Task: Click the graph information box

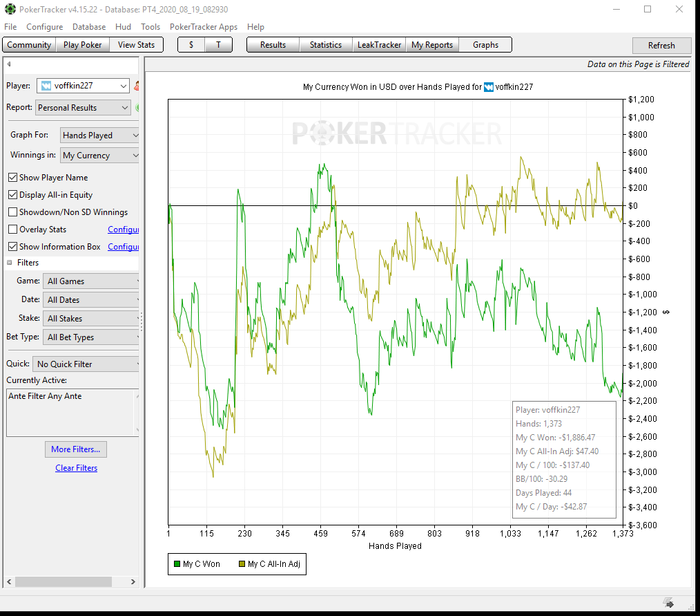Action: 564,459
